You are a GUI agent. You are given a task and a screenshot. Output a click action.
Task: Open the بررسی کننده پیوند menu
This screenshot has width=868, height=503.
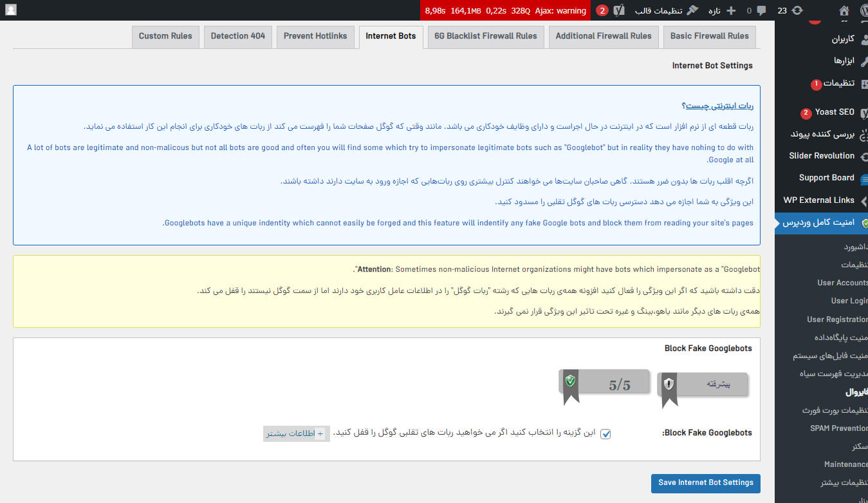[x=822, y=134]
